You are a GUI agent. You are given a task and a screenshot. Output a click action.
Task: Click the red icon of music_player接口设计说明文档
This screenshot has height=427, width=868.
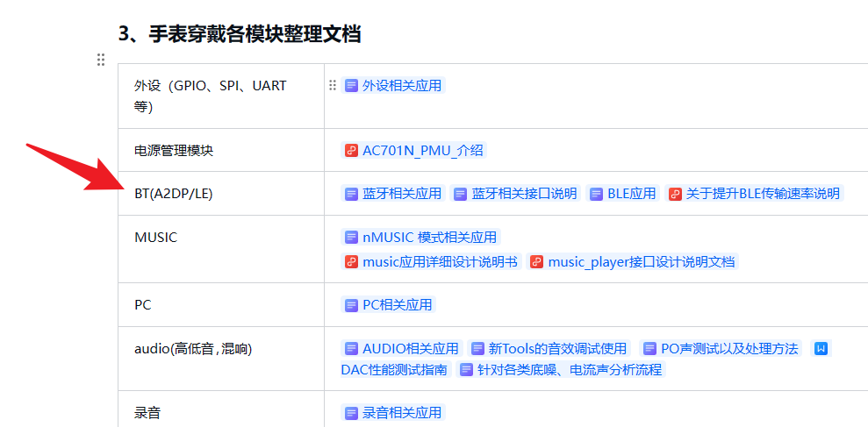(x=536, y=261)
